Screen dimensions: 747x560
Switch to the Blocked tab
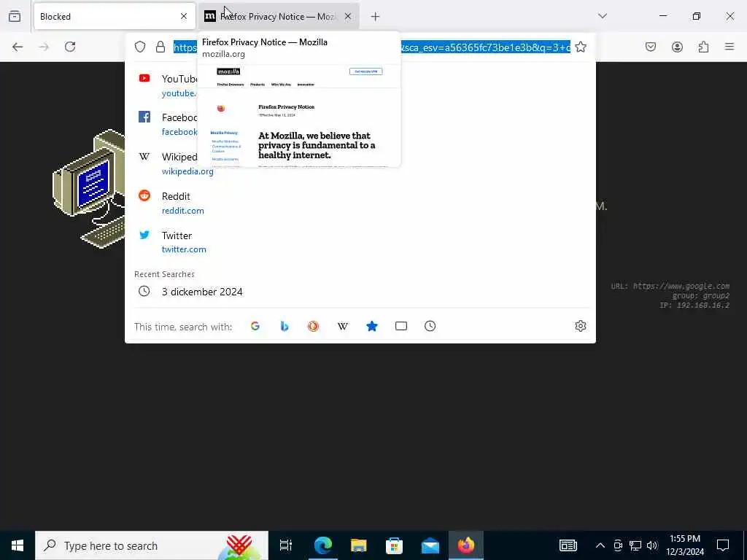pyautogui.click(x=115, y=16)
